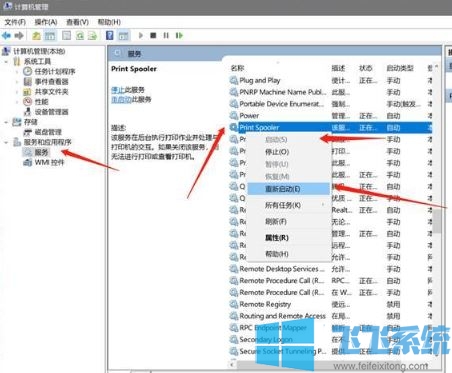Click the Refresh toolbar icon

[x=80, y=35]
